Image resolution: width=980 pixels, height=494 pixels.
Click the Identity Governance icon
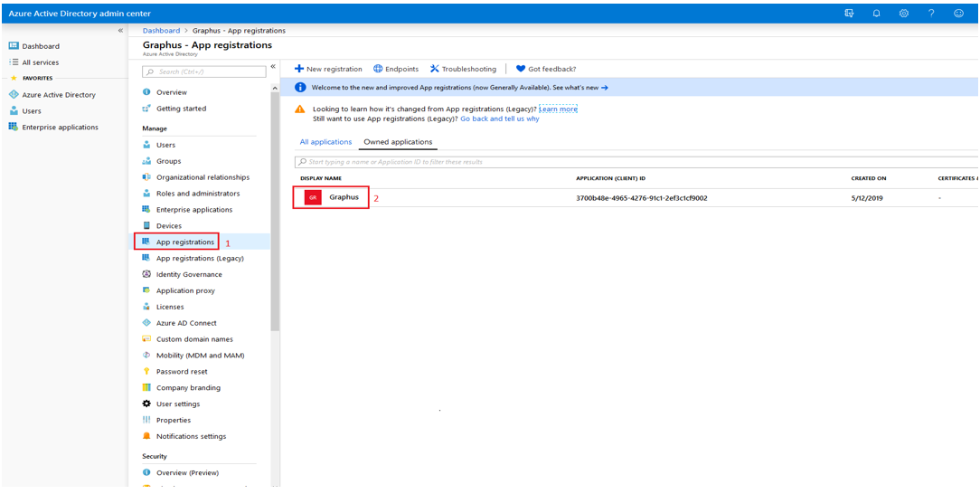(146, 274)
